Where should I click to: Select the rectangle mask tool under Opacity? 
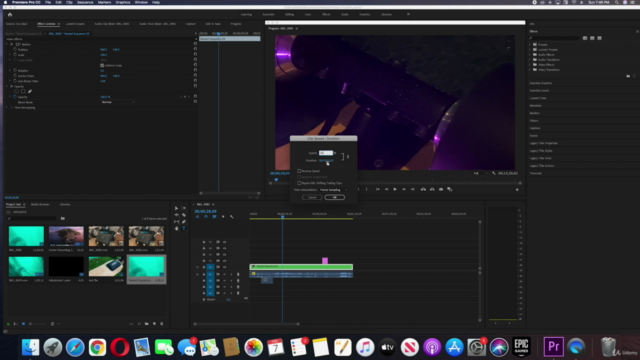pyautogui.click(x=23, y=91)
